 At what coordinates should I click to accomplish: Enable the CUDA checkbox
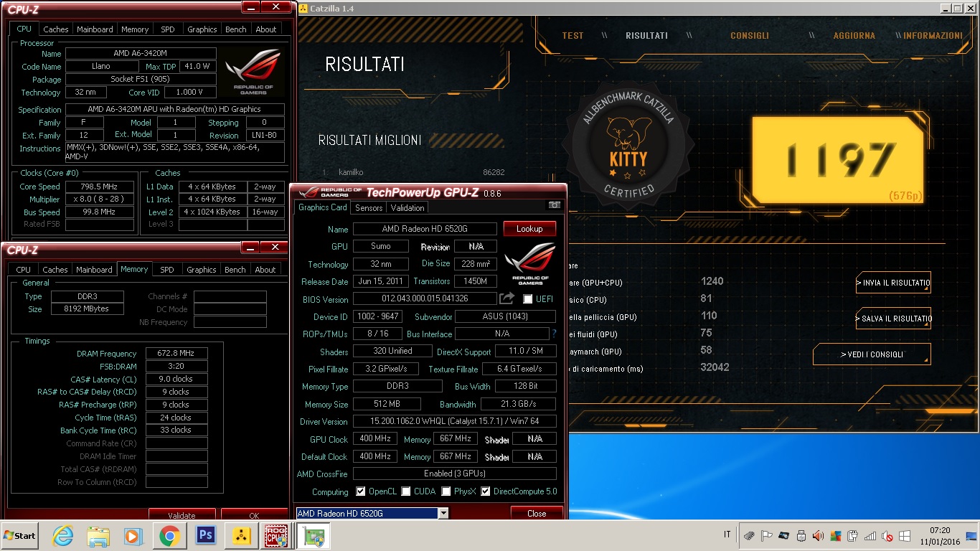tap(406, 491)
